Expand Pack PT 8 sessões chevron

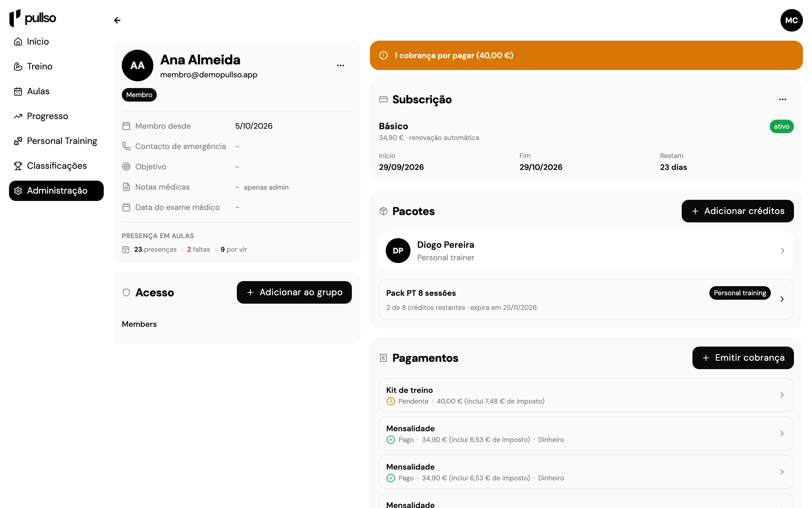pyautogui.click(x=782, y=299)
